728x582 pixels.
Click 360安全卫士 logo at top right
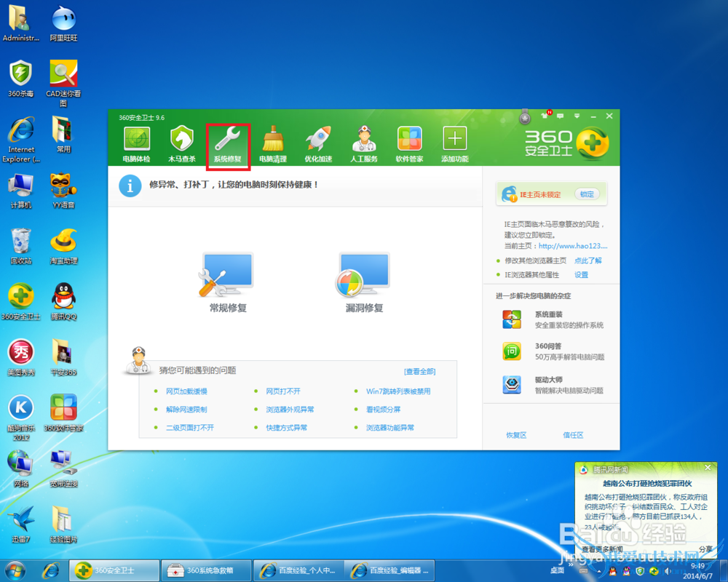(x=566, y=143)
